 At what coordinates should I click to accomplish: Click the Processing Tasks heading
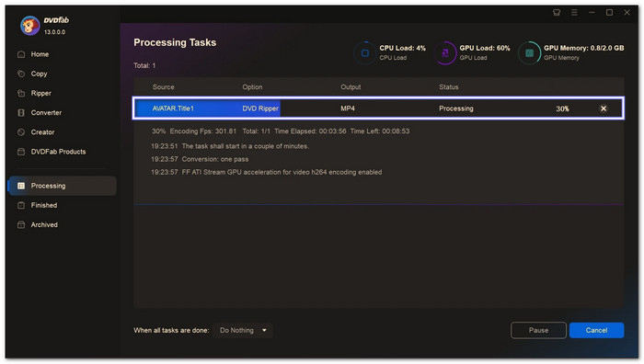point(175,42)
